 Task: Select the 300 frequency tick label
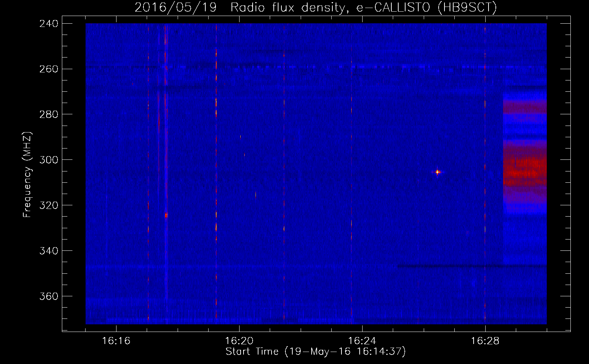(x=48, y=160)
